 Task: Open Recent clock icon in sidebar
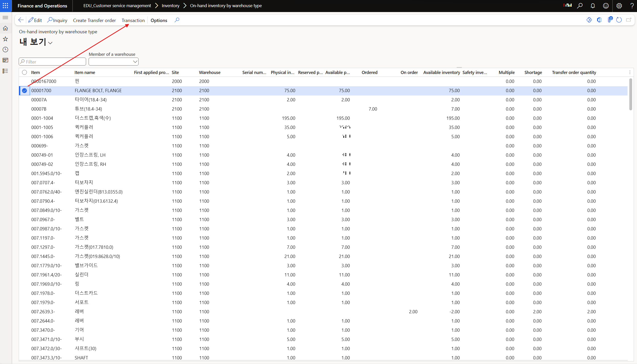click(x=5, y=50)
